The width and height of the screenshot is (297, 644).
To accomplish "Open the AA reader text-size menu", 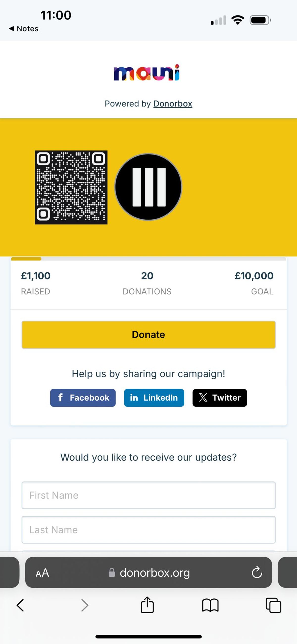I will pos(42,572).
